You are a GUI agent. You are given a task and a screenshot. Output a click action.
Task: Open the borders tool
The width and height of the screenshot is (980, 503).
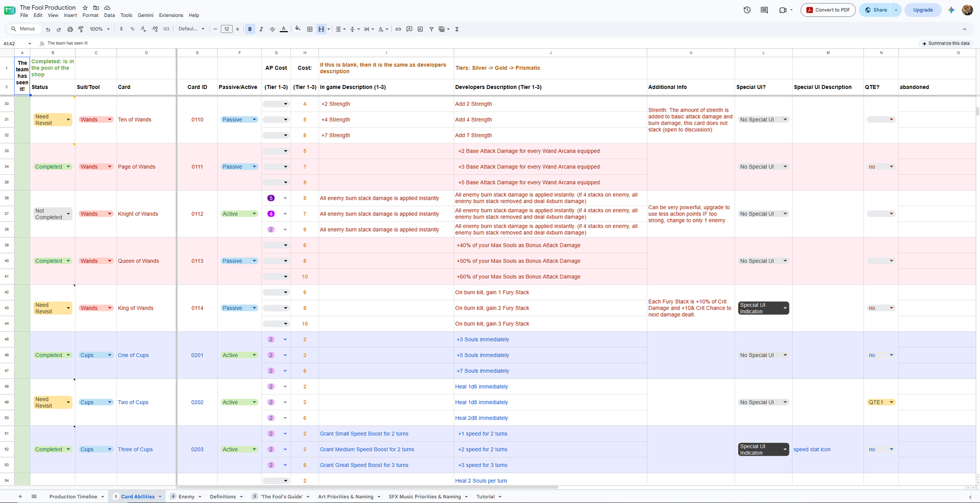click(x=310, y=29)
